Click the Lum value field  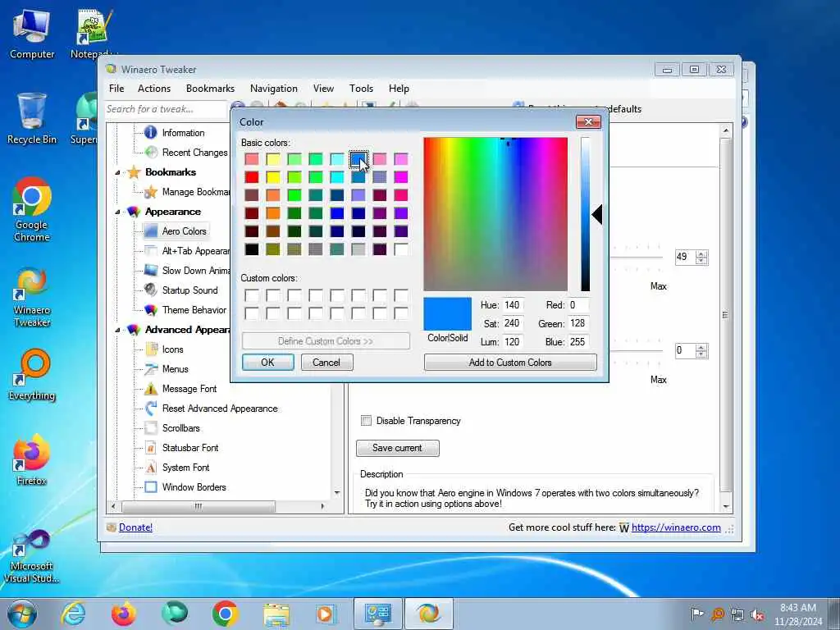513,342
